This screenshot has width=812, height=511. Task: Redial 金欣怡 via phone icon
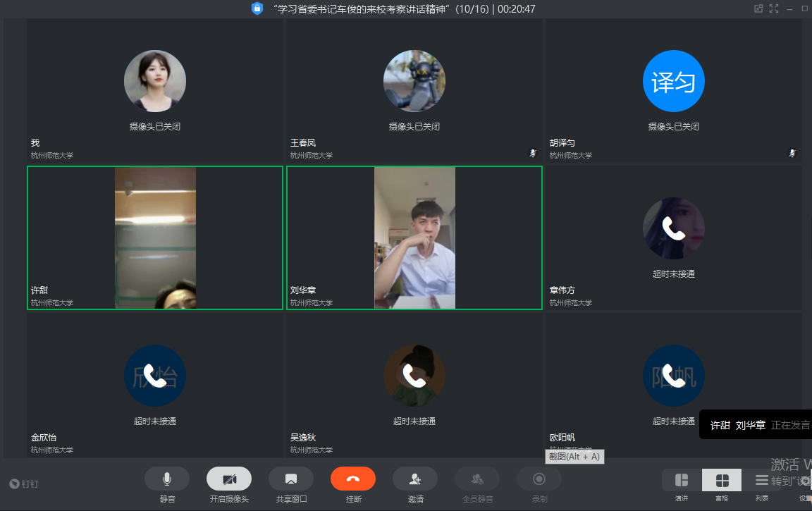[x=155, y=376]
